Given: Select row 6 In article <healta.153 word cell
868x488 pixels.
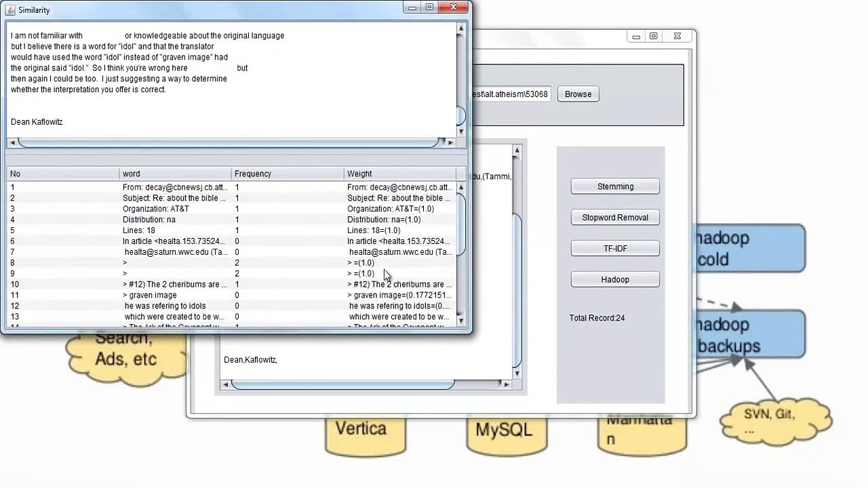Looking at the screenshot, I should tap(175, 241).
